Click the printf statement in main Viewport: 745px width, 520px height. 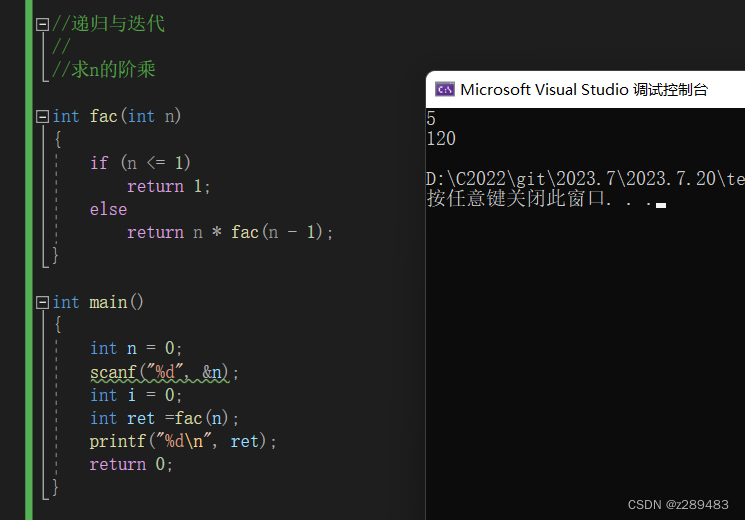click(x=182, y=442)
